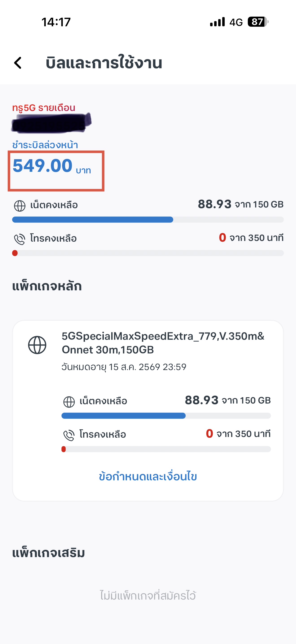296x644 pixels.
Task: Tap the globe icon beside the top เน็ตคงเหลือ
Action: pos(20,206)
